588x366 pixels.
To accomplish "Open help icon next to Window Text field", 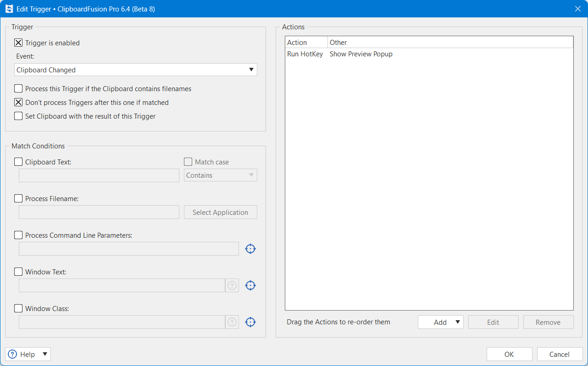I will (x=232, y=285).
